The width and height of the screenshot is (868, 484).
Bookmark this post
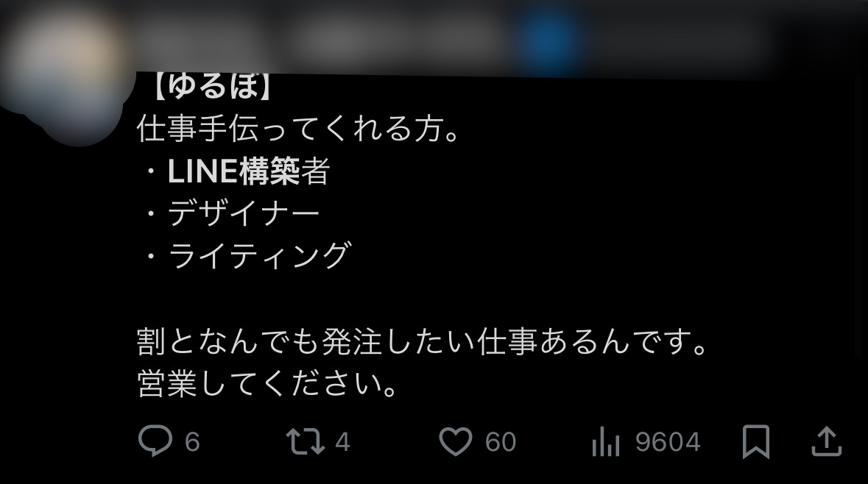pyautogui.click(x=755, y=441)
